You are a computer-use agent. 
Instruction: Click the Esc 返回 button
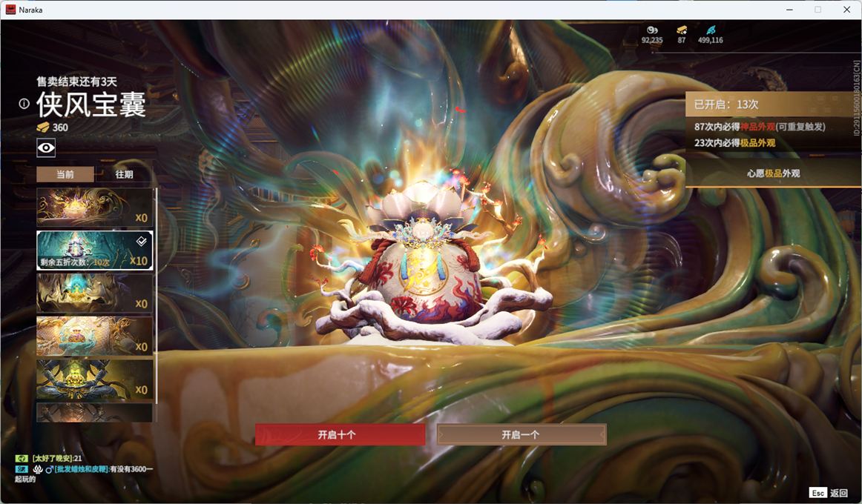point(829,492)
